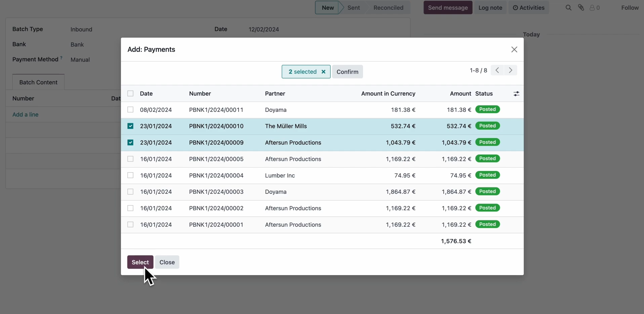
Task: Go to the next page arrow in dialog
Action: (x=511, y=70)
